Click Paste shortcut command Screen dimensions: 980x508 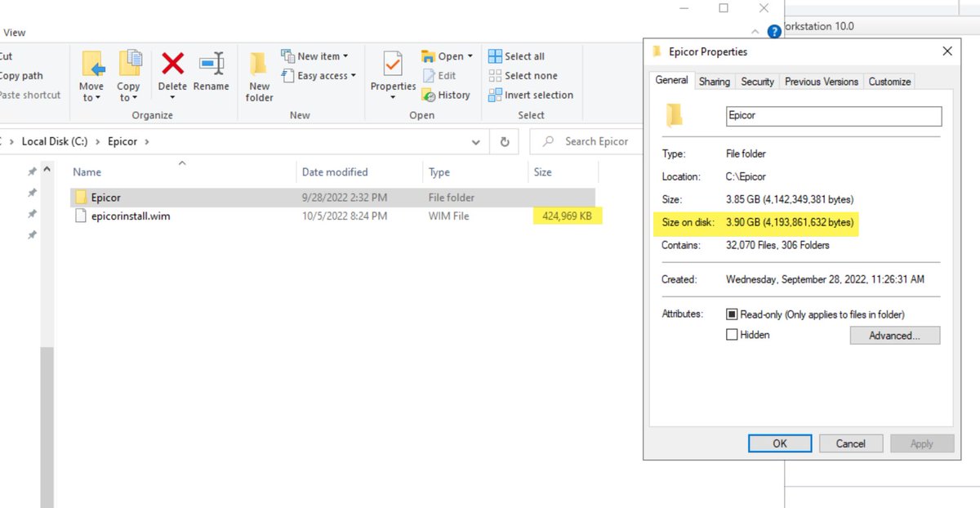point(30,95)
